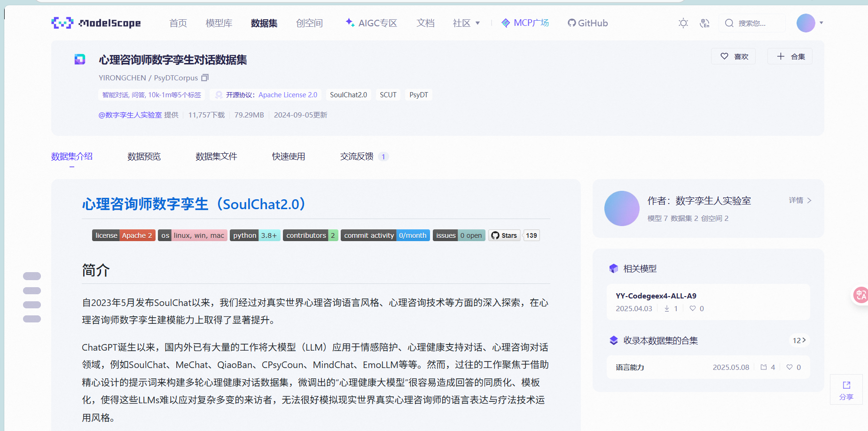Image resolution: width=868 pixels, height=431 pixels.
Task: Click the license Apache 2 badge
Action: (x=124, y=235)
